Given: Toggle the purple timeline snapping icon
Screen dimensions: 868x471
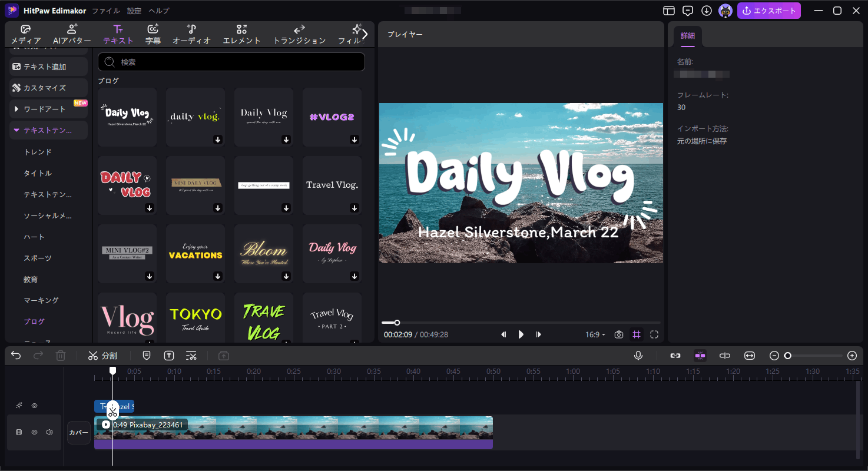Looking at the screenshot, I should [x=700, y=356].
